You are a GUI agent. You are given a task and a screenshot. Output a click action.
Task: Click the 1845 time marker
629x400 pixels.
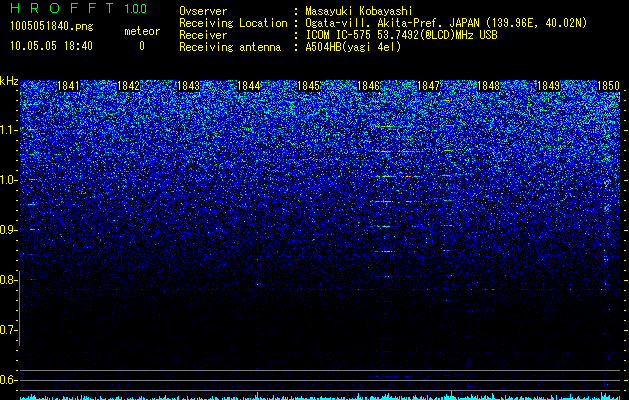[x=308, y=85]
